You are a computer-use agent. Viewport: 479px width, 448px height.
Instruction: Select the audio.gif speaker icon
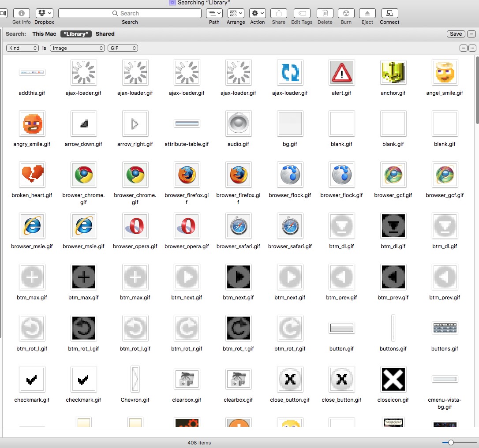238,123
